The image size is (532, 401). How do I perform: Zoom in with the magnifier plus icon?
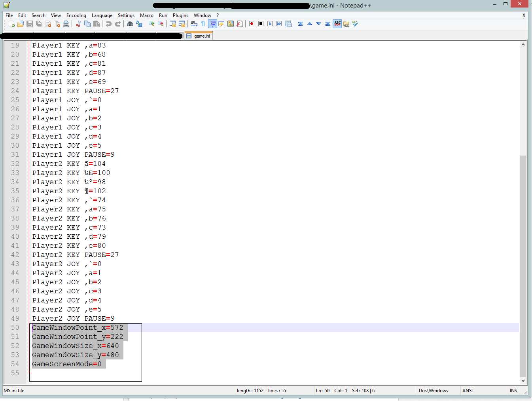[151, 24]
